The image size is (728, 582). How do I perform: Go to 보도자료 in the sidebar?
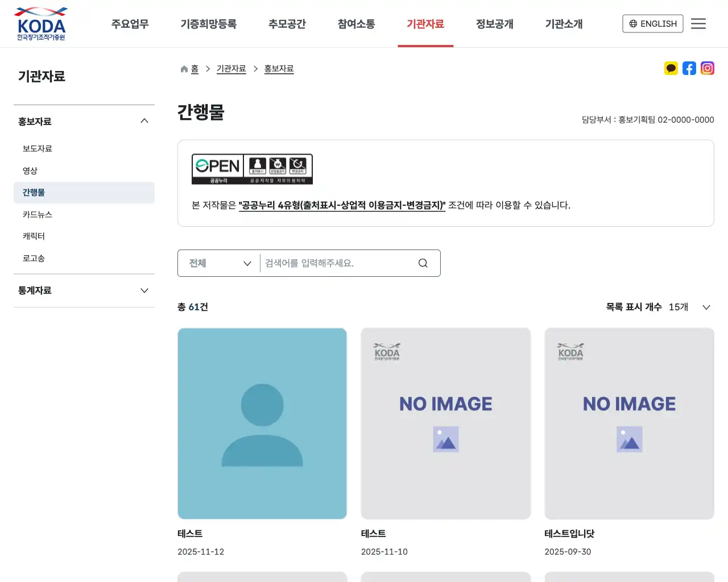pyautogui.click(x=37, y=148)
